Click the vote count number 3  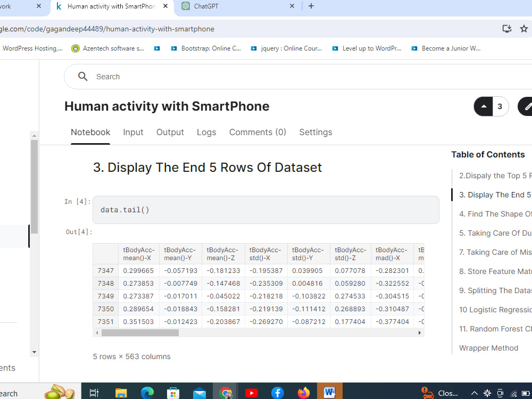pos(500,106)
